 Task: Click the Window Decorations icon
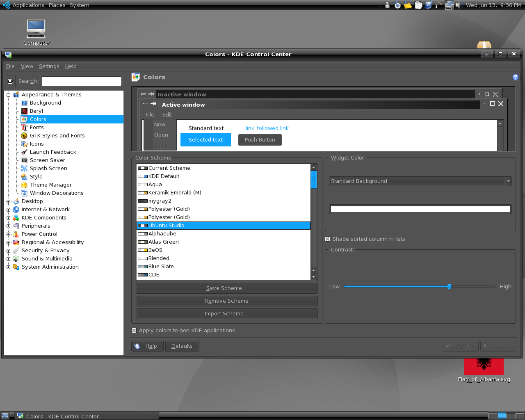point(24,193)
